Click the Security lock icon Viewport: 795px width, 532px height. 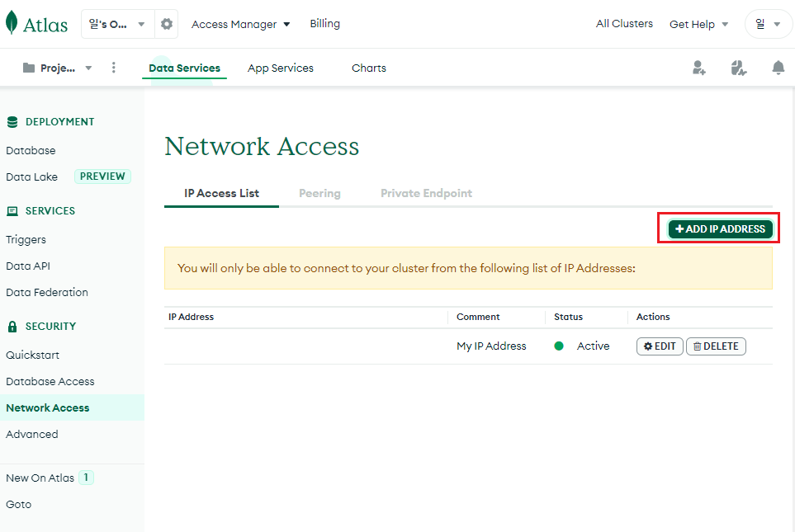[x=12, y=327]
